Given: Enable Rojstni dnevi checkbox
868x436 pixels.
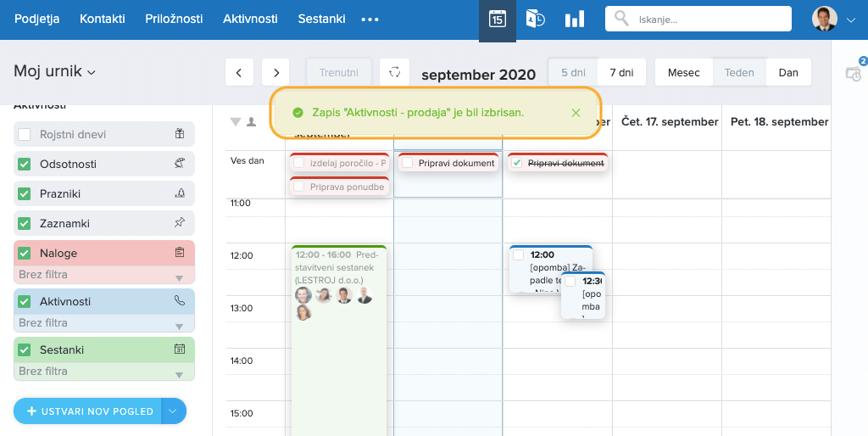Looking at the screenshot, I should point(25,134).
